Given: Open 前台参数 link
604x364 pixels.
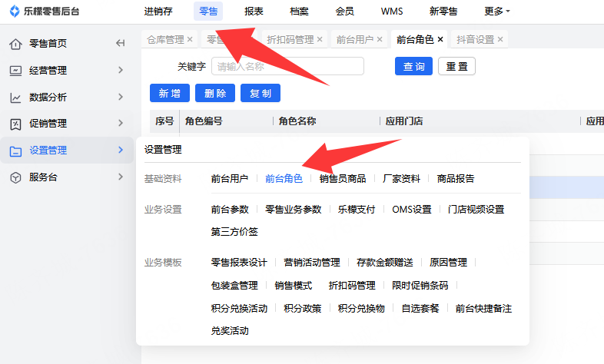Looking at the screenshot, I should 230,210.
